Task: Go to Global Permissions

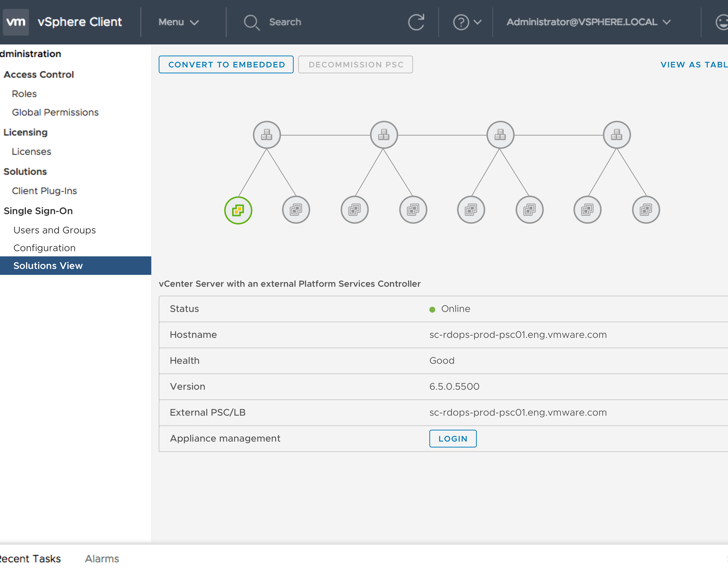Action: point(55,112)
